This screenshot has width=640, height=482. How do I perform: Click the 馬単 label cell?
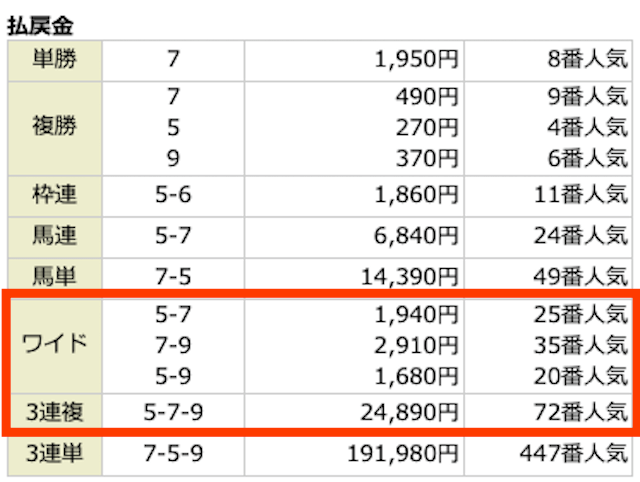pyautogui.click(x=55, y=276)
